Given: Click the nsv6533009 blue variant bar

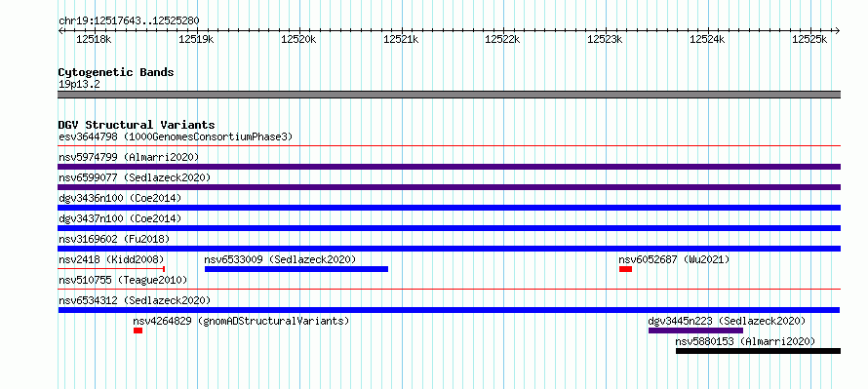Looking at the screenshot, I should tap(296, 269).
